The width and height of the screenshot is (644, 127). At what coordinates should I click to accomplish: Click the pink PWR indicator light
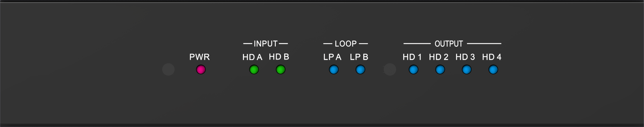[201, 69]
